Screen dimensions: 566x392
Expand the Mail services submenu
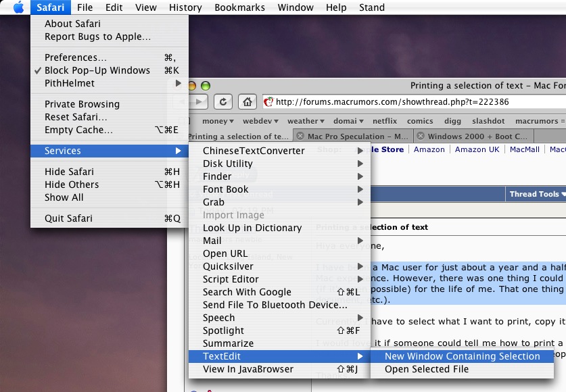280,241
